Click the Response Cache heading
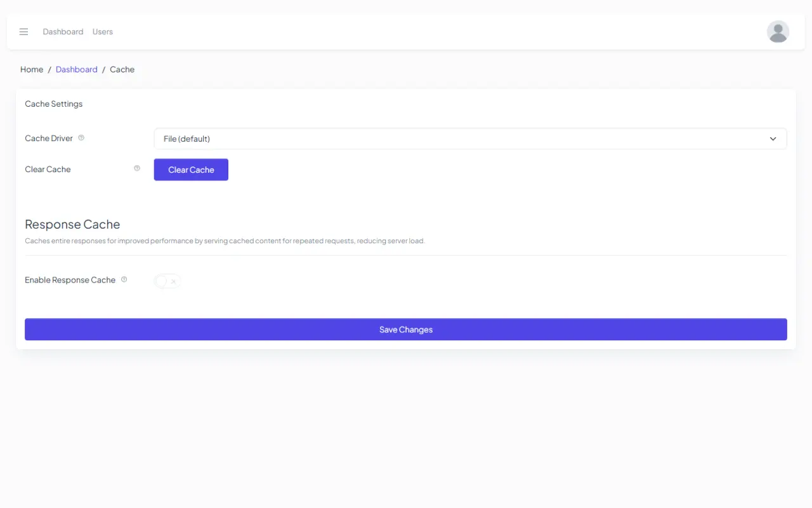This screenshot has width=812, height=508. pyautogui.click(x=72, y=224)
